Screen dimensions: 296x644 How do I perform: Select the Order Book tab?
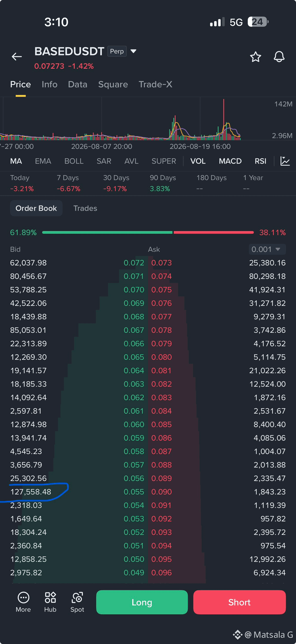[x=36, y=208]
